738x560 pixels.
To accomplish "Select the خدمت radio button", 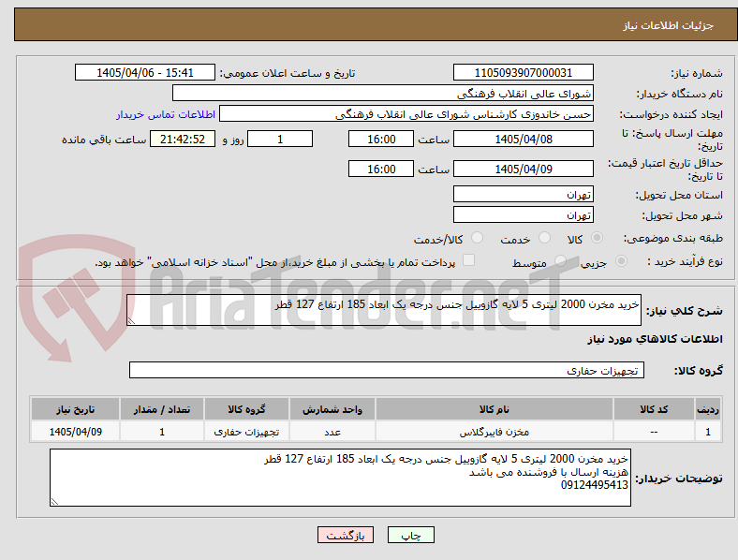I will (544, 238).
